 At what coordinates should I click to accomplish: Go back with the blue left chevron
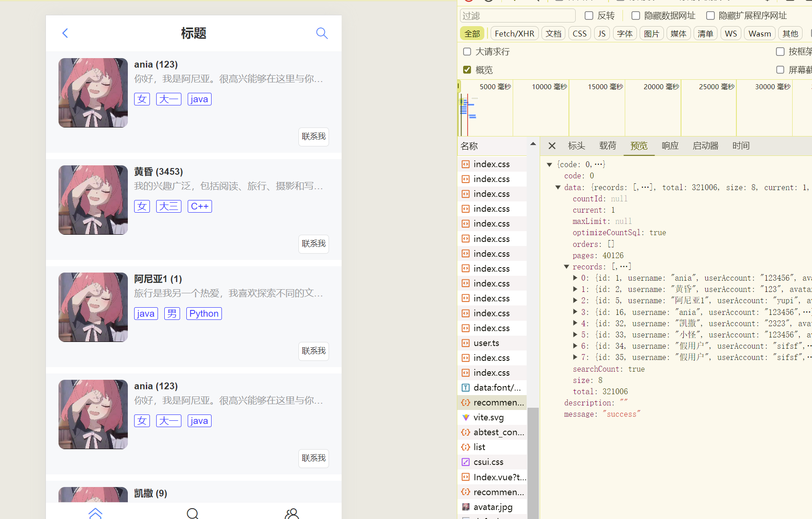[x=65, y=33]
